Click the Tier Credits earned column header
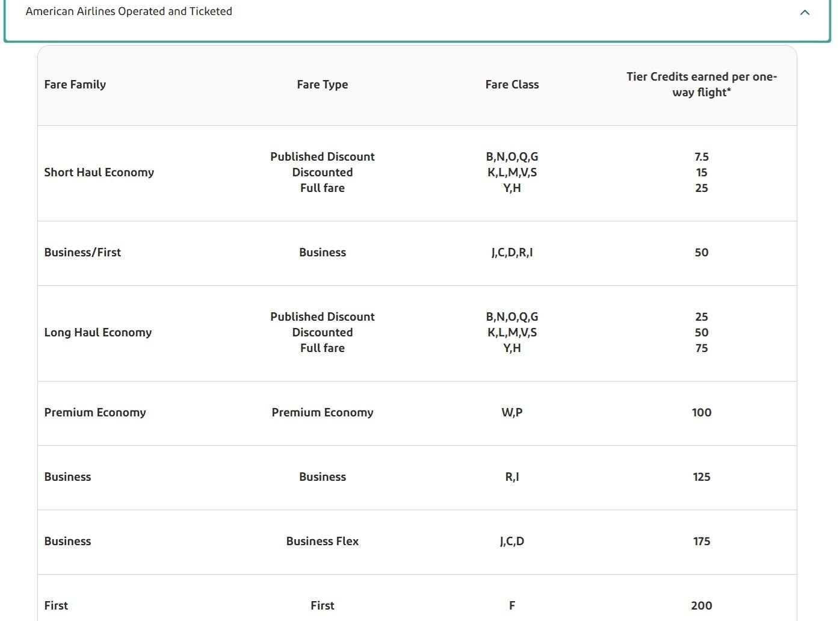This screenshot has width=840, height=621. click(701, 84)
